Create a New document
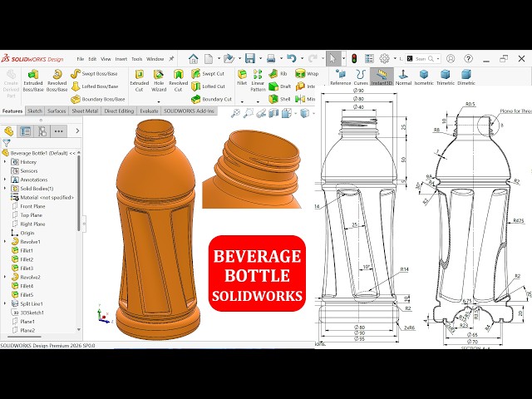Screen dimensions: 532x399 (209, 59)
